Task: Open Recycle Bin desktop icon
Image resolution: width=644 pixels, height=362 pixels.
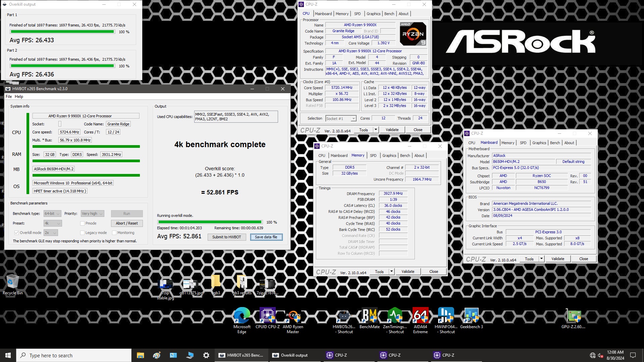Action: click(x=13, y=284)
